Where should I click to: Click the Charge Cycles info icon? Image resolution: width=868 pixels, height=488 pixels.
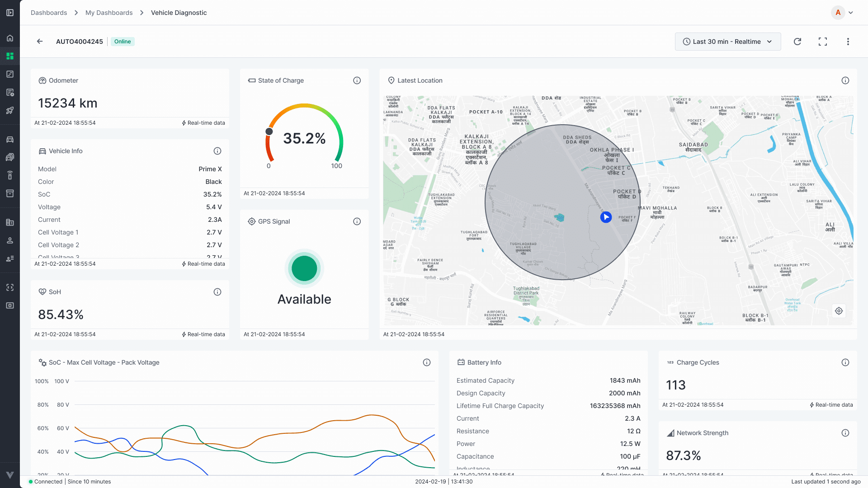point(845,362)
